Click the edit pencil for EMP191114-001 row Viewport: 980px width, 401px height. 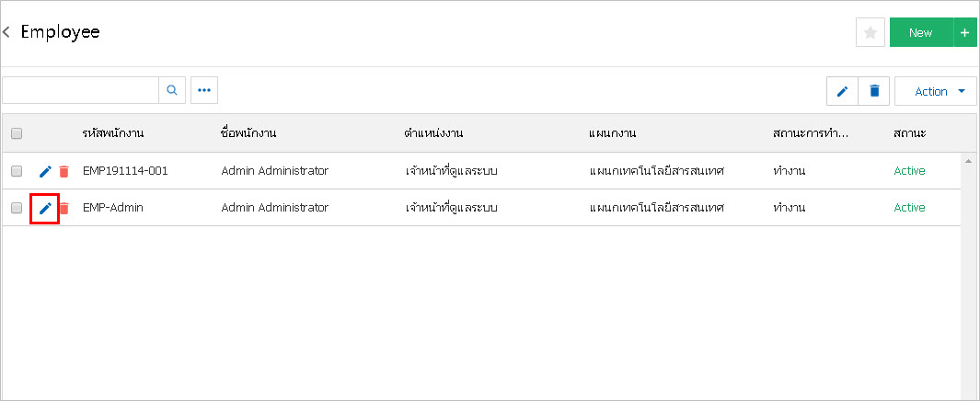click(x=45, y=171)
